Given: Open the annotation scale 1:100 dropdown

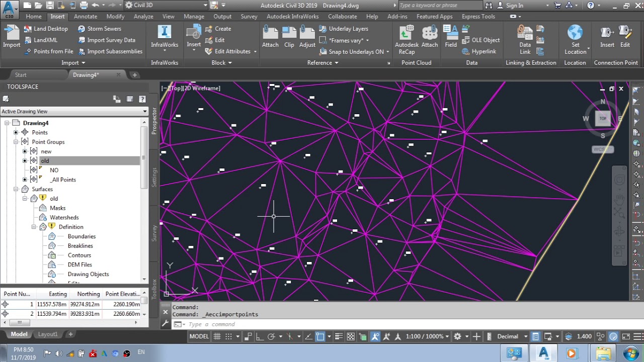Looking at the screenshot, I should pyautogui.click(x=427, y=336).
